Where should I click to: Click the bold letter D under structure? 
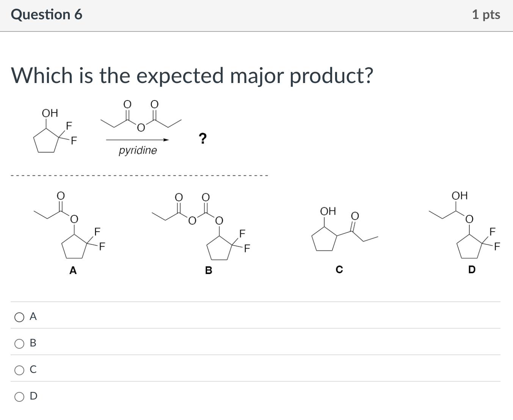point(472,270)
